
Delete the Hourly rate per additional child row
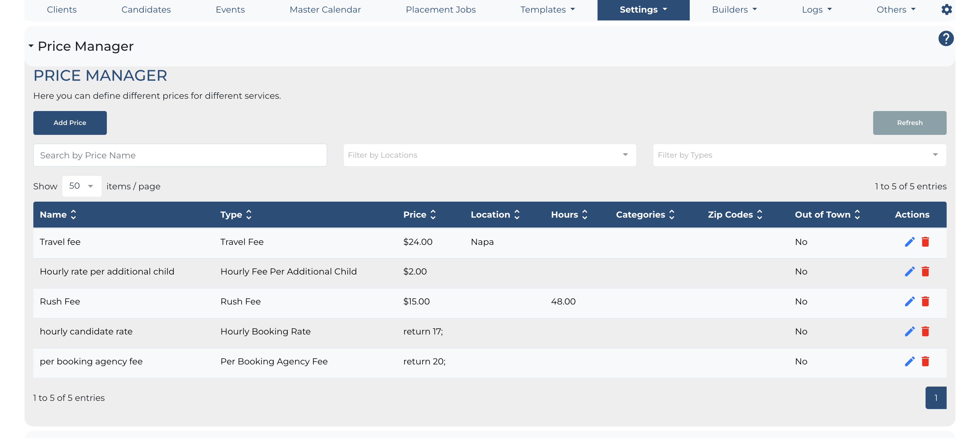925,271
